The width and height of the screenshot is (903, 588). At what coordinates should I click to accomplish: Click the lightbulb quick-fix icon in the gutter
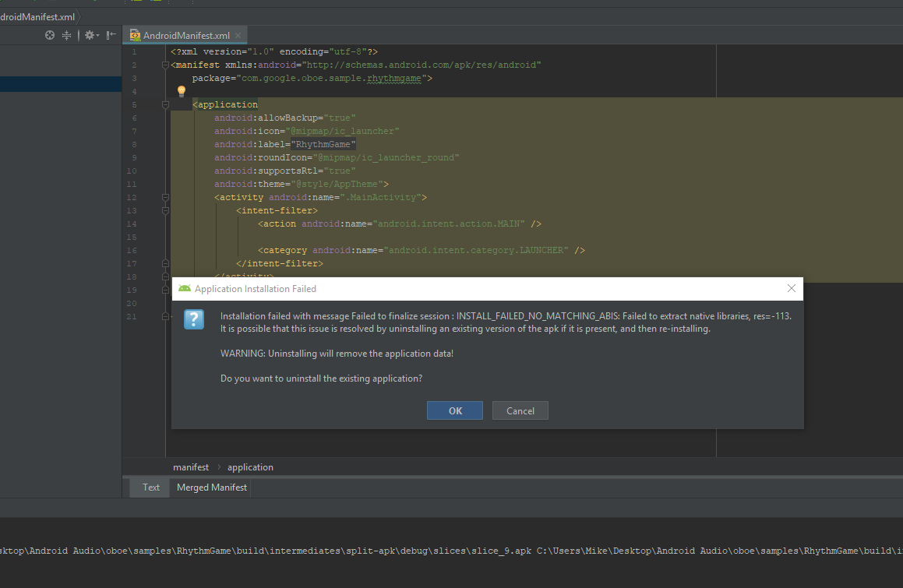(x=181, y=91)
